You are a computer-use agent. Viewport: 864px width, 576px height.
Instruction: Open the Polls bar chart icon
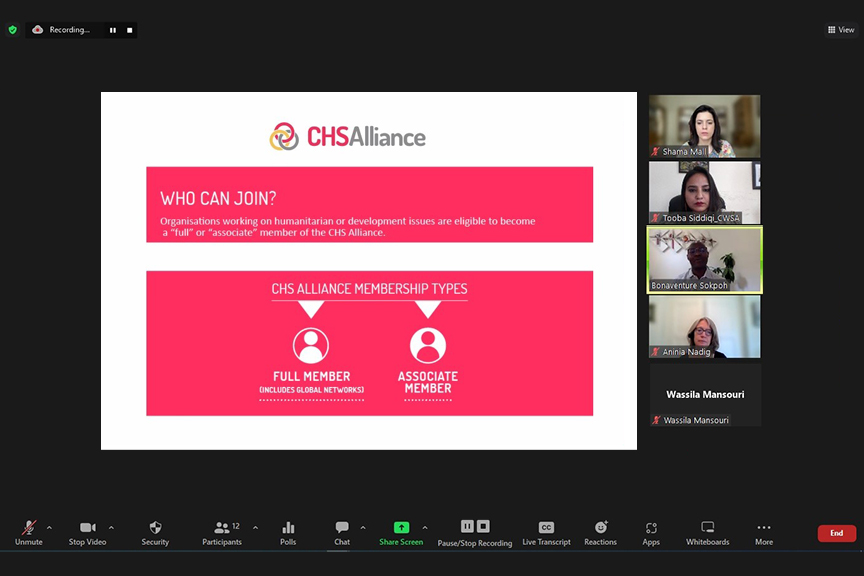click(288, 527)
